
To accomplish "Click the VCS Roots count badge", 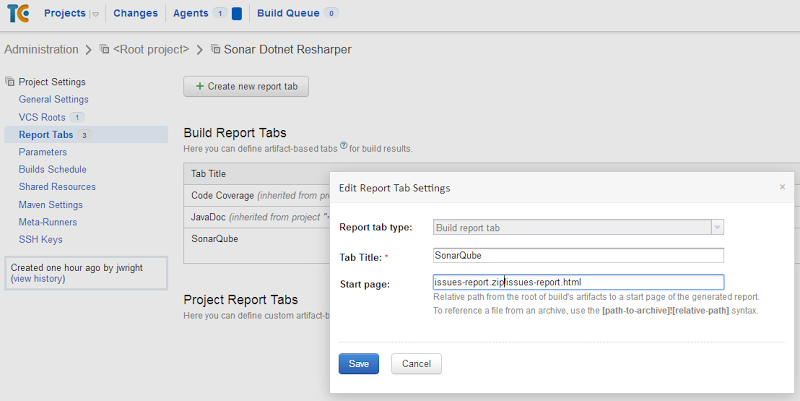I will pos(77,117).
